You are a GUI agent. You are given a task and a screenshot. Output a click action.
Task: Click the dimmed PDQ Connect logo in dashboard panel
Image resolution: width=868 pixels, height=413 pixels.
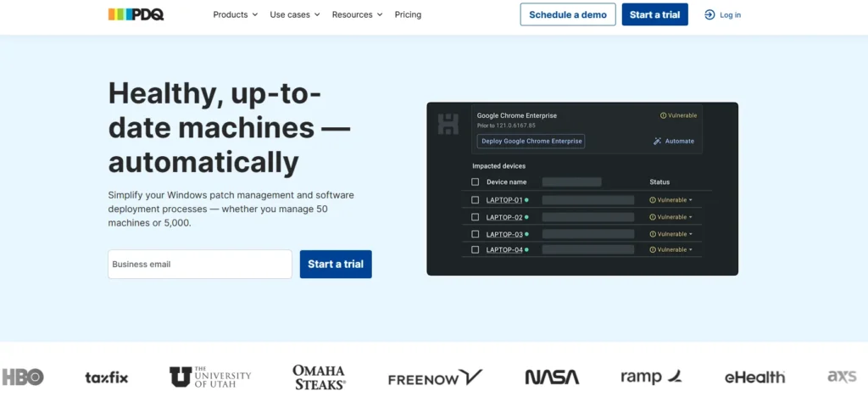(448, 124)
